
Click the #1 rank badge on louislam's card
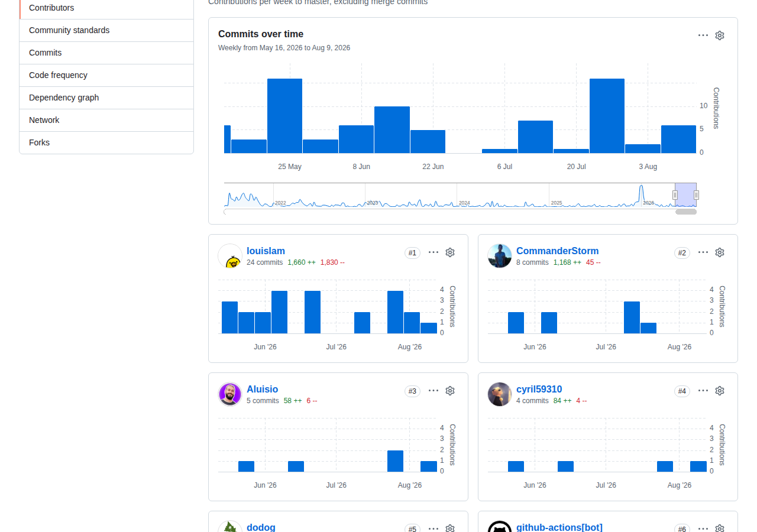(413, 253)
